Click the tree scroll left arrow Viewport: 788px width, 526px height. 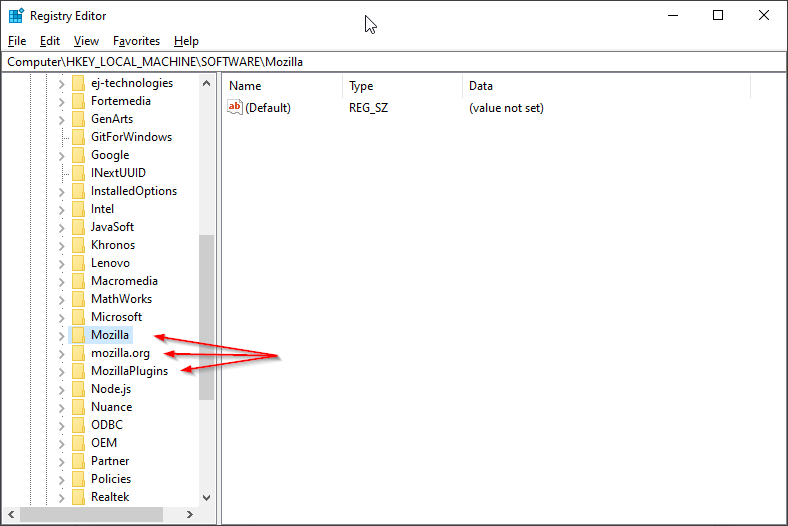point(11,514)
